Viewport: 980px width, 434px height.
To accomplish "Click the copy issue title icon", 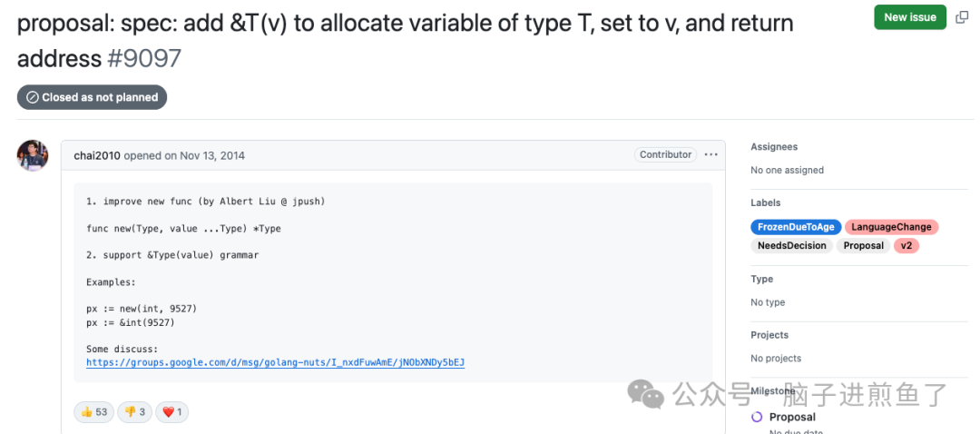I will 962,17.
